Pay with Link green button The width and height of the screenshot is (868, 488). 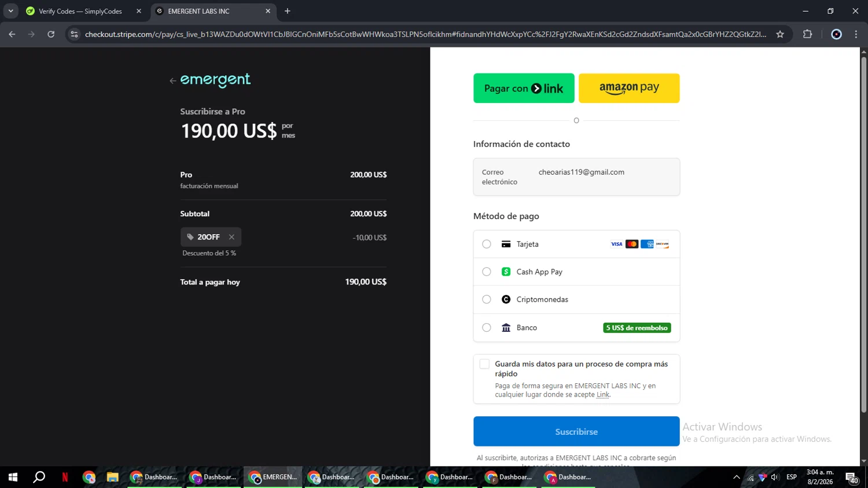click(x=524, y=88)
